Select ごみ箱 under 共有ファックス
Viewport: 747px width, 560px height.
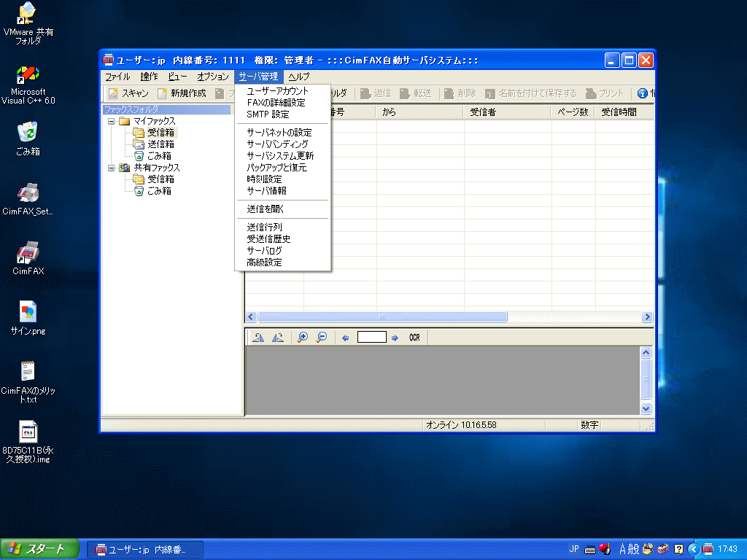point(159,191)
